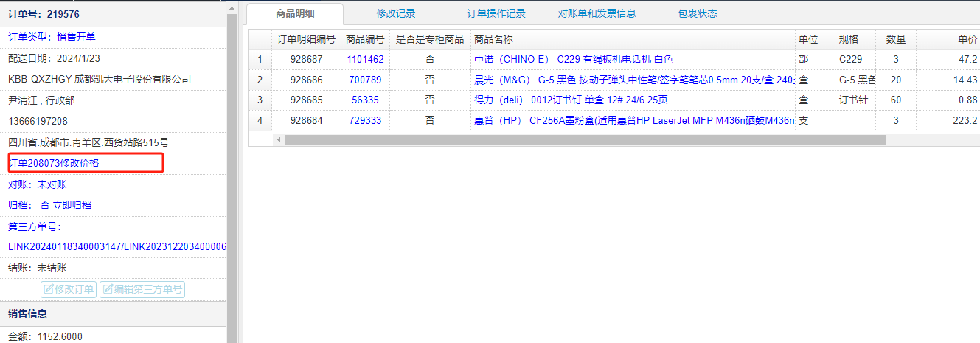This screenshot has height=343, width=980.
Task: Click the 商品名称 column header
Action: coord(633,39)
